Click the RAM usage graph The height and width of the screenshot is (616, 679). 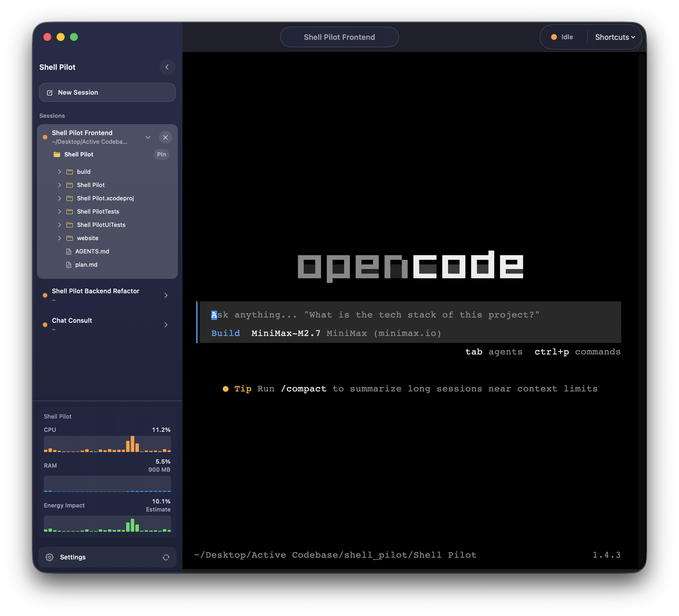(107, 484)
